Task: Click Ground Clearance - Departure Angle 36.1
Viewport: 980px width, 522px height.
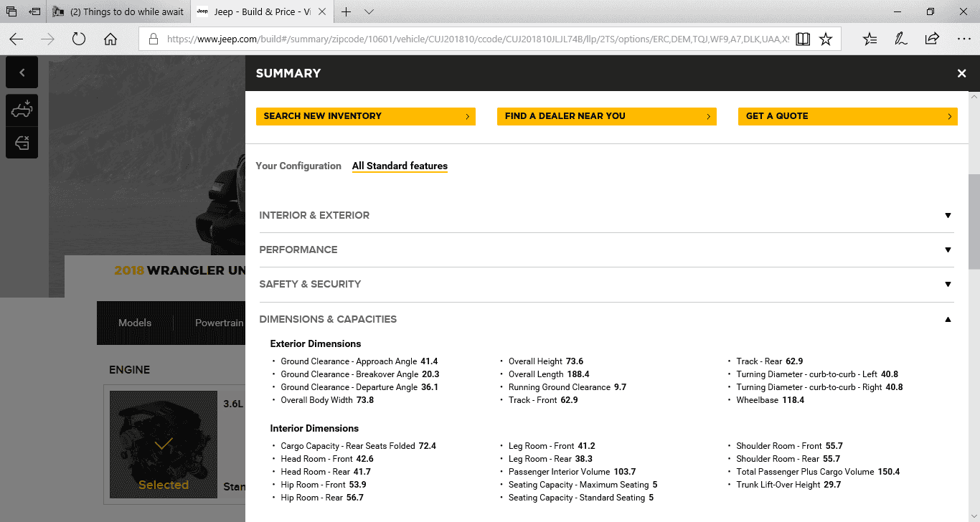Action: point(359,387)
